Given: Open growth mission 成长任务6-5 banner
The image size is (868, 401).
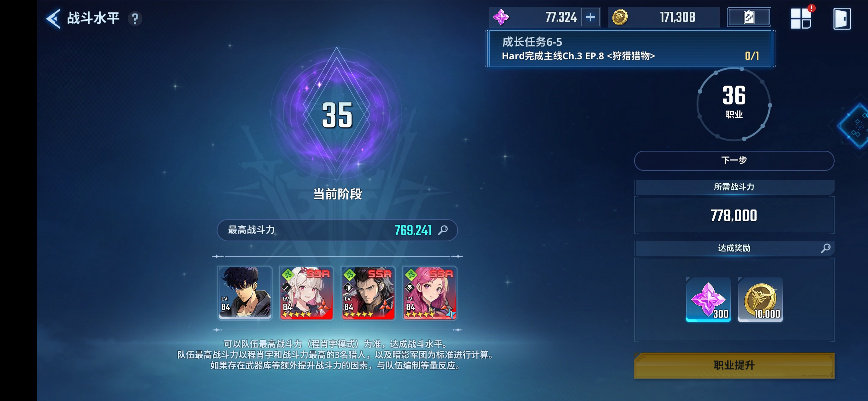Looking at the screenshot, I should (630, 49).
